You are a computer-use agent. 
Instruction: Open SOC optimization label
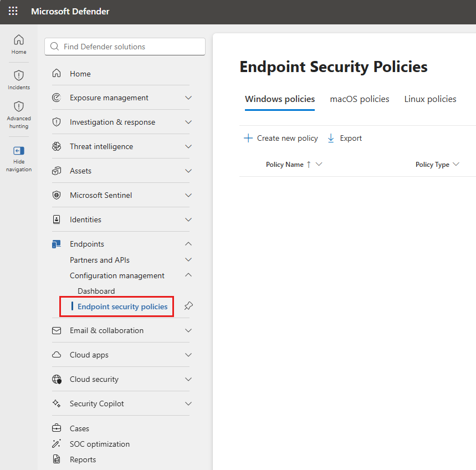pyautogui.click(x=100, y=444)
